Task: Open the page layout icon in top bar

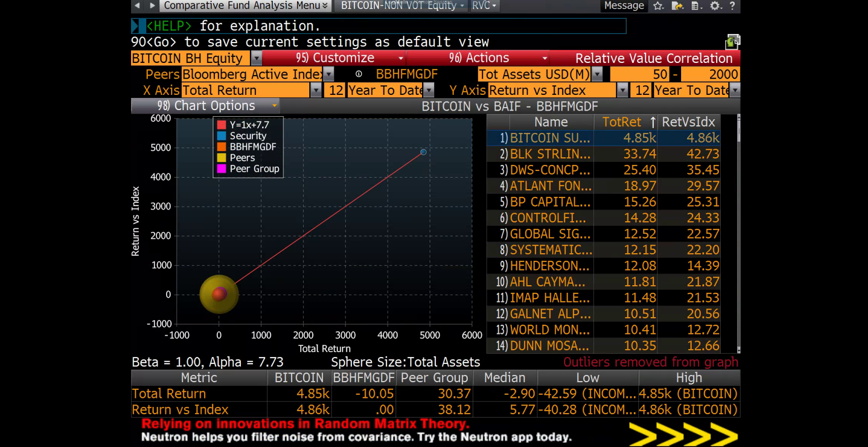Action: (697, 6)
